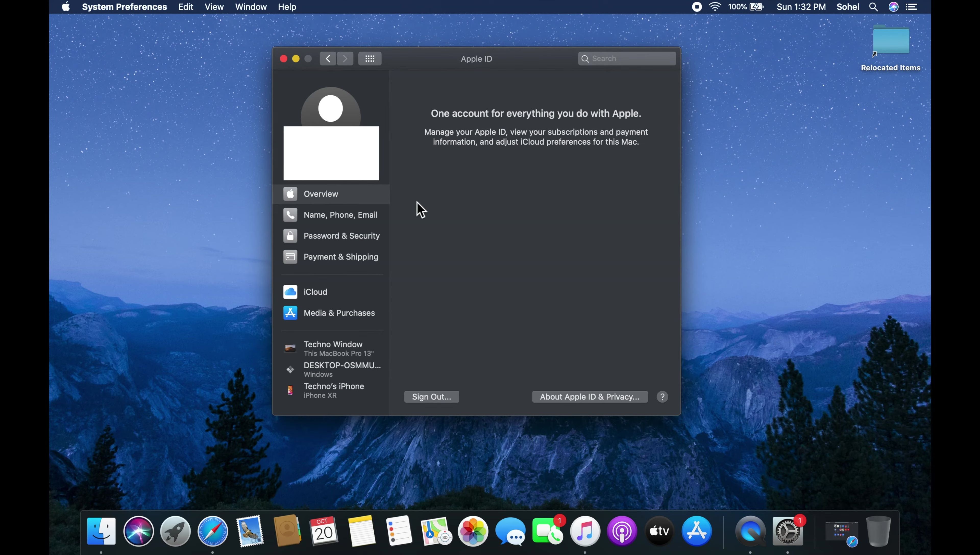
Task: Open Messages from the Dock
Action: [x=511, y=531]
